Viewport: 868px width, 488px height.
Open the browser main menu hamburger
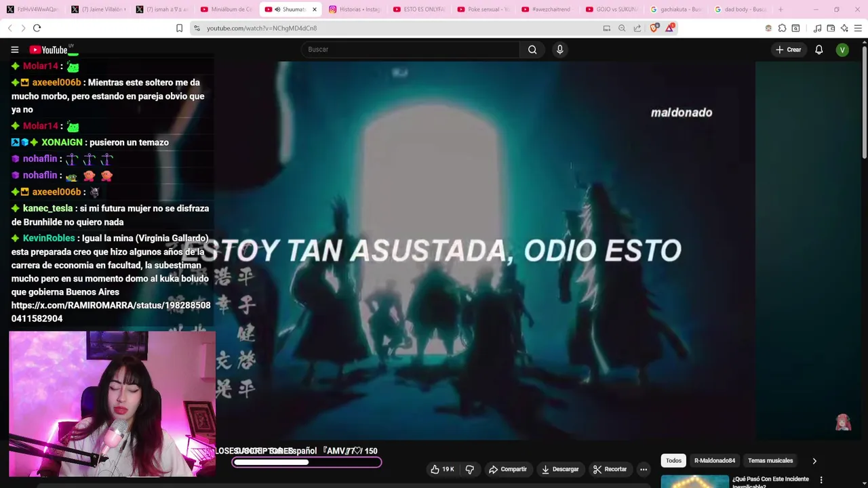click(858, 28)
